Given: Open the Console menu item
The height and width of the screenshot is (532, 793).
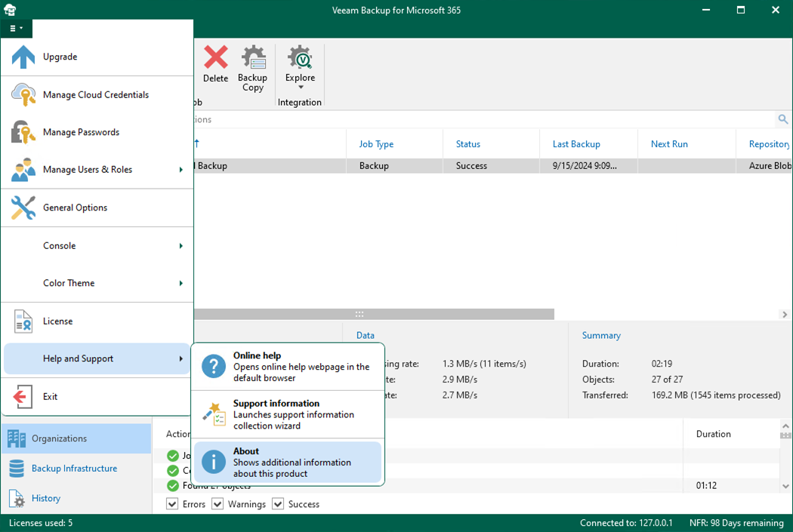Looking at the screenshot, I should tap(97, 246).
